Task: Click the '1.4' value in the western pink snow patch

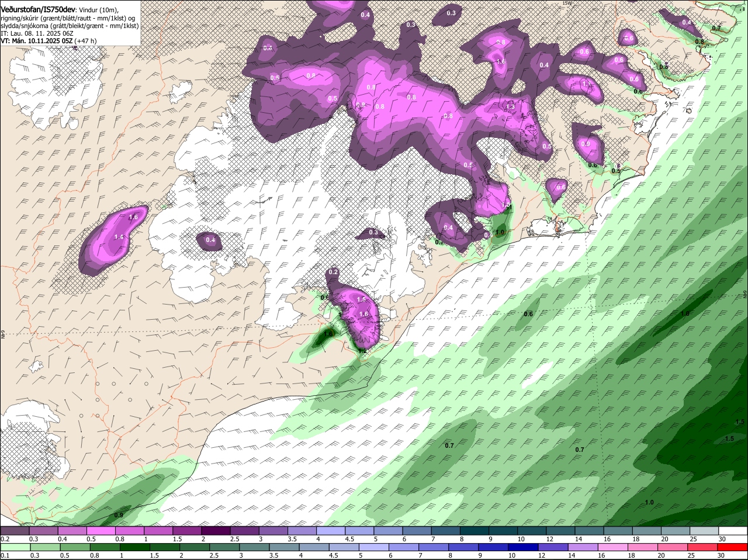Action: pos(119,237)
